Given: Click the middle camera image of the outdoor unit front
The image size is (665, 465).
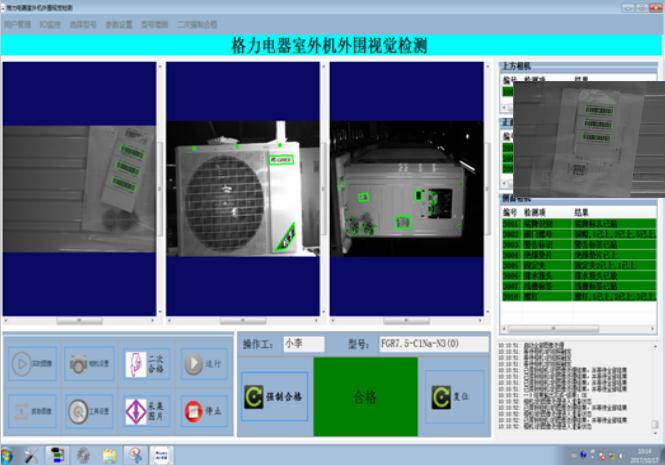Looking at the screenshot, I should click(x=243, y=189).
